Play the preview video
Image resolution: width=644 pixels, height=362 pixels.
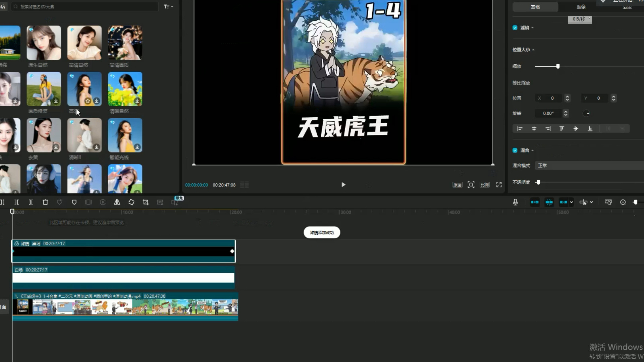tap(343, 185)
